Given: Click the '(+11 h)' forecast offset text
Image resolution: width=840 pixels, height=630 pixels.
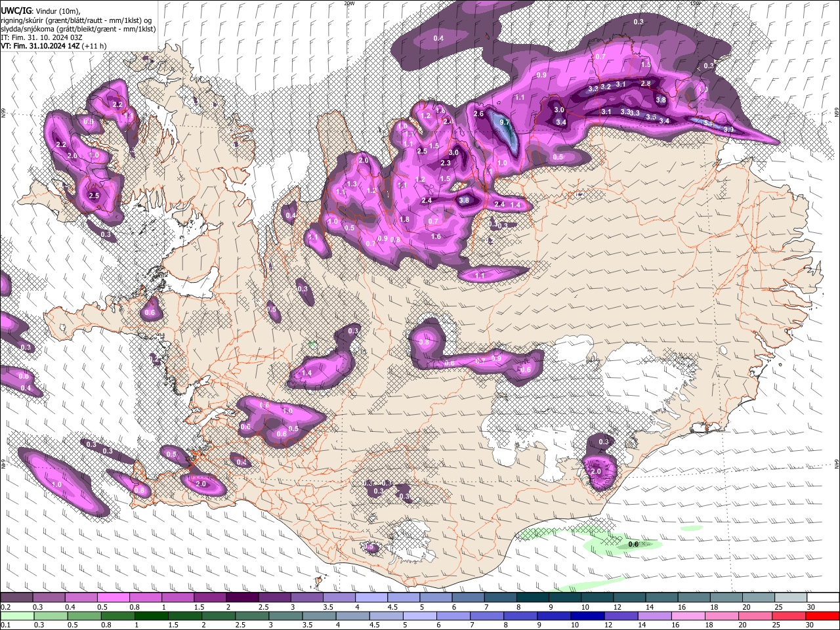Looking at the screenshot, I should [94, 46].
